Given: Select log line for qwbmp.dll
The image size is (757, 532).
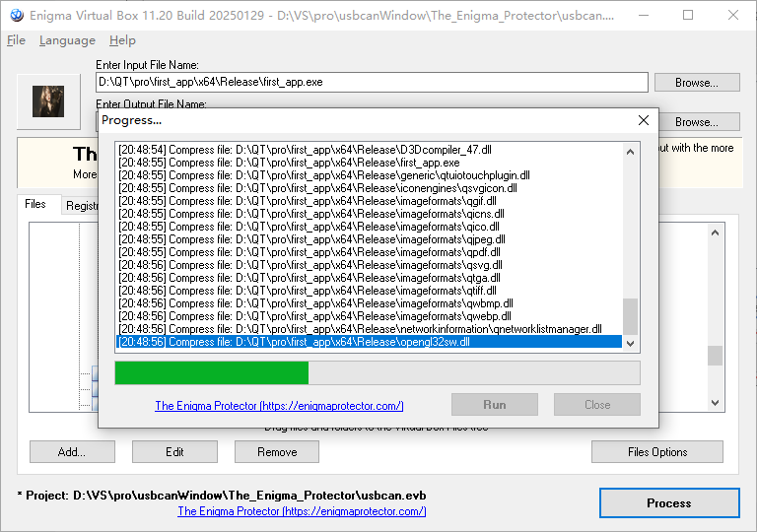Looking at the screenshot, I should click(x=370, y=303).
